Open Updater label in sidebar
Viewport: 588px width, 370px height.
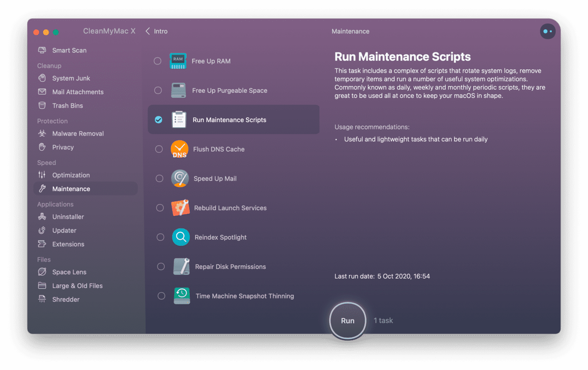click(x=64, y=230)
